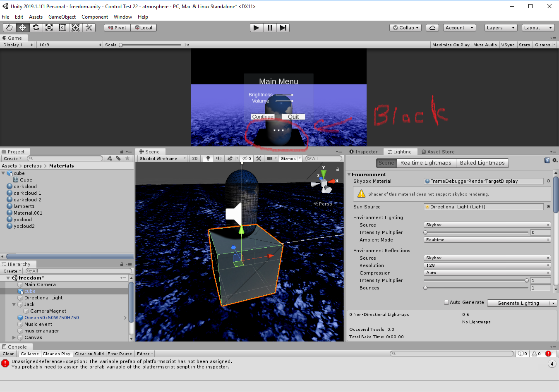Click the Project Create button
The width and height of the screenshot is (559, 392).
pos(12,158)
